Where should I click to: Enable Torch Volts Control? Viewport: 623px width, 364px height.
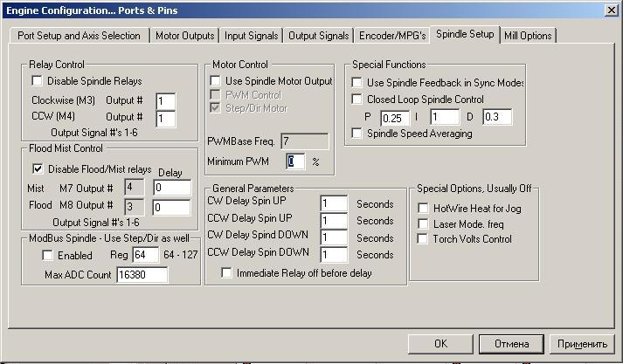[422, 239]
